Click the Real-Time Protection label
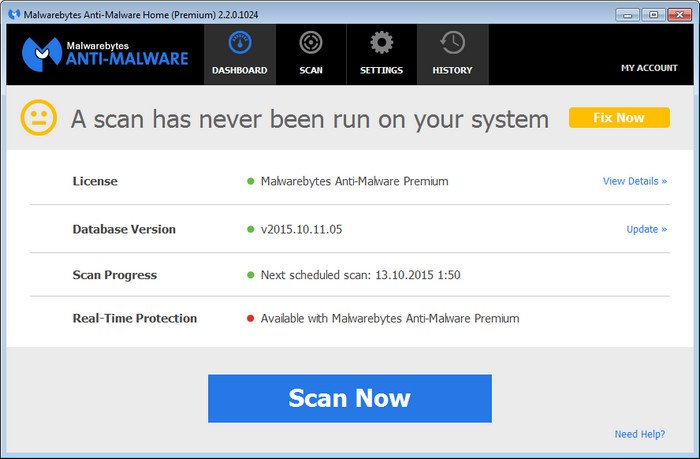The width and height of the screenshot is (700, 459). [135, 318]
